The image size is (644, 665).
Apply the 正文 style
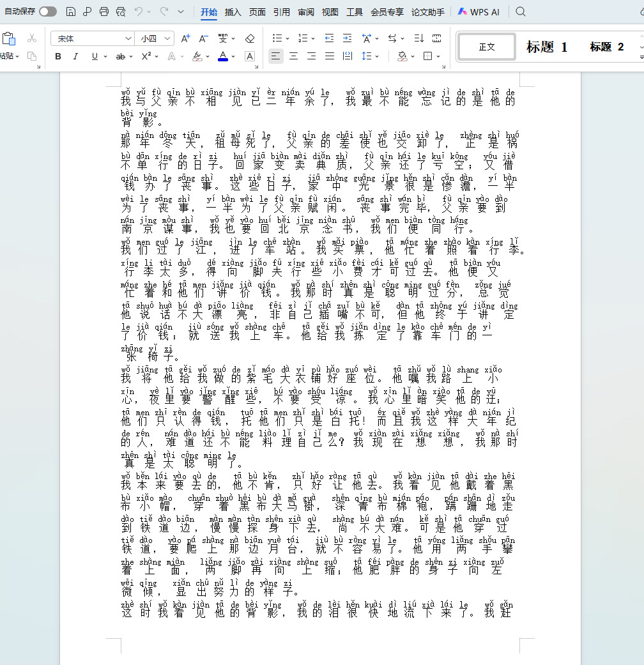(487, 47)
